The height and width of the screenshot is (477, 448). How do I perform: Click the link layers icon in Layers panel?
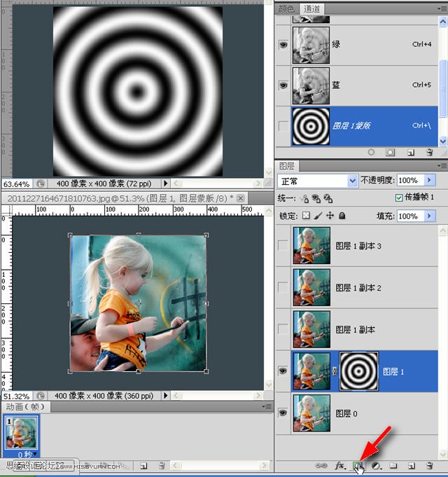click(x=321, y=465)
